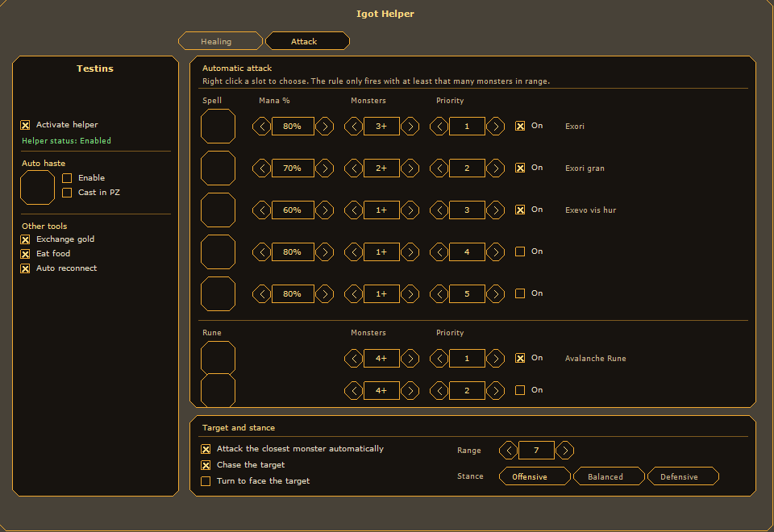Increase the target Range value
Screen dimensions: 774x532
564,450
